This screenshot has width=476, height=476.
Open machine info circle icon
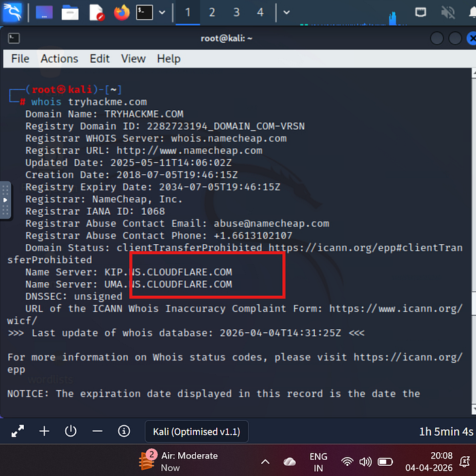pyautogui.click(x=124, y=431)
